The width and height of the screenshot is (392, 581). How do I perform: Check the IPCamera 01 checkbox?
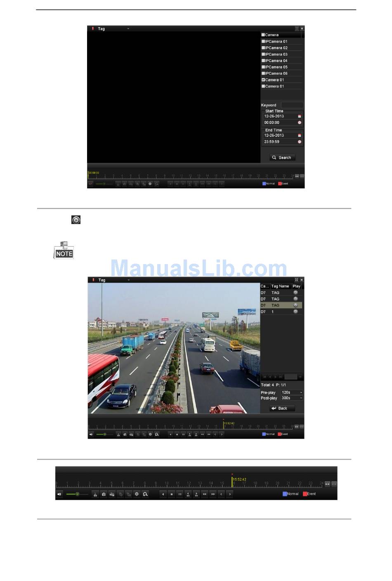(263, 41)
